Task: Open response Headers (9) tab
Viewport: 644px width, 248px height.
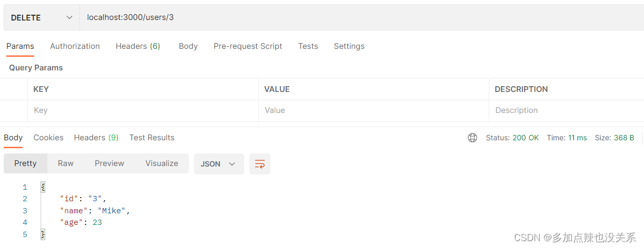Action: pyautogui.click(x=96, y=138)
